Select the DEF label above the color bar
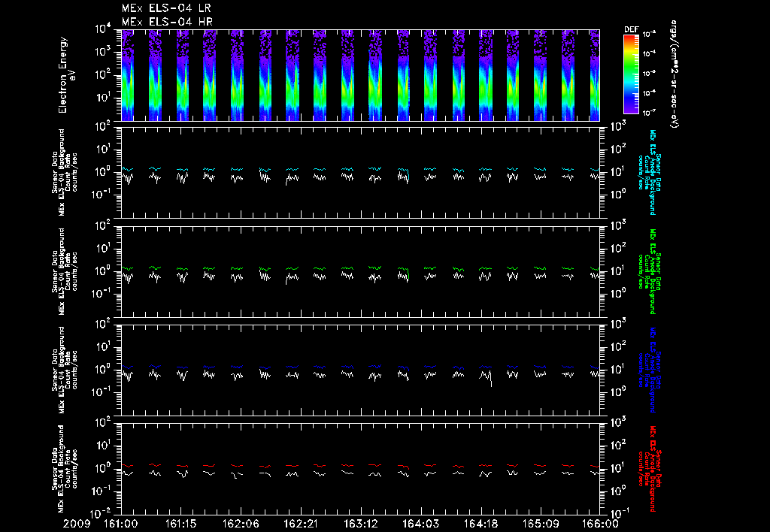The image size is (770, 532). point(632,29)
